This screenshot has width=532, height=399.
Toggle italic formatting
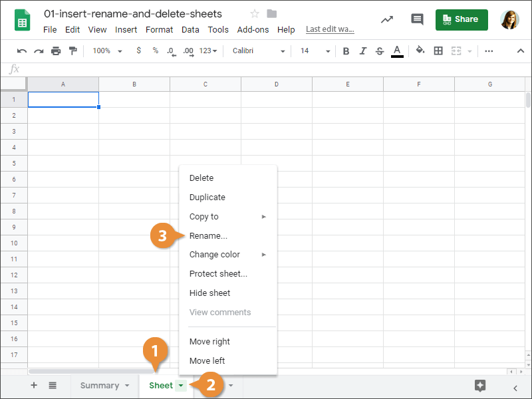point(362,51)
